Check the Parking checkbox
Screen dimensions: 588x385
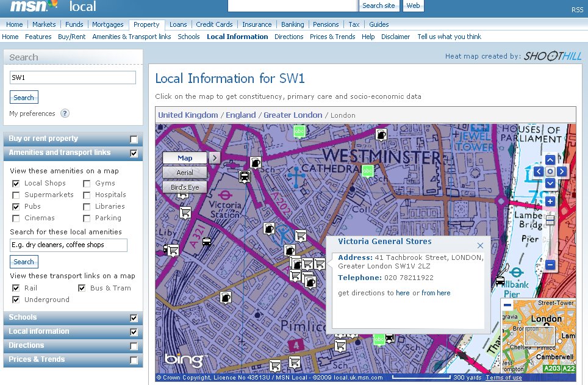(87, 218)
